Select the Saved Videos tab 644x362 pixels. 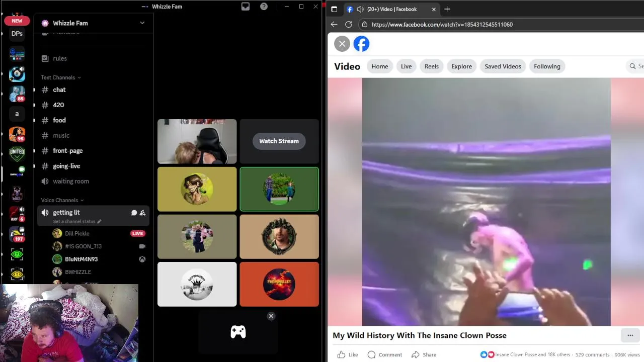click(x=503, y=66)
